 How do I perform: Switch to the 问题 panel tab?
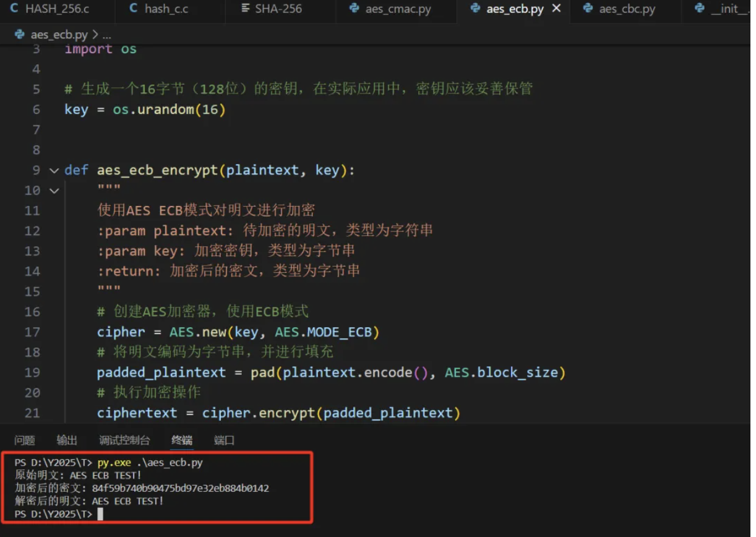(25, 440)
